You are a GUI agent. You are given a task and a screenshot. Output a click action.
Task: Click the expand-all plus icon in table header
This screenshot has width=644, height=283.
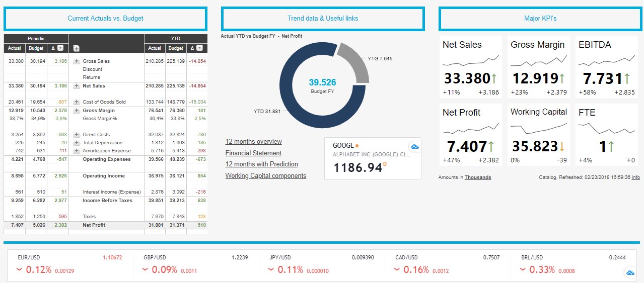[77, 48]
